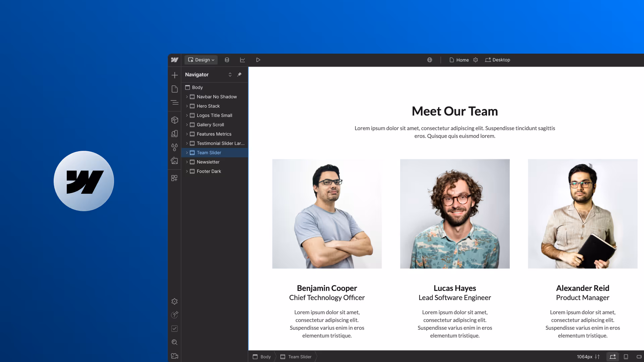Toggle the Navigator pin icon

click(239, 74)
